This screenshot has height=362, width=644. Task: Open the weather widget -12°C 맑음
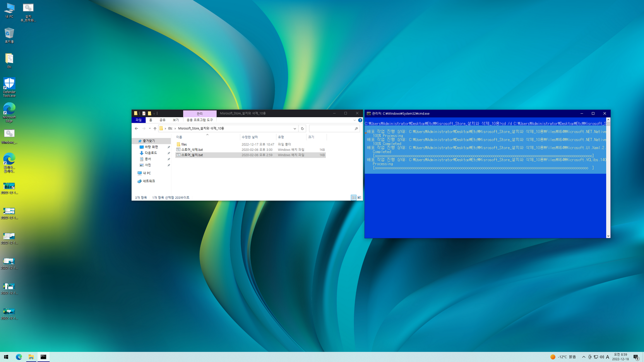tap(563, 357)
